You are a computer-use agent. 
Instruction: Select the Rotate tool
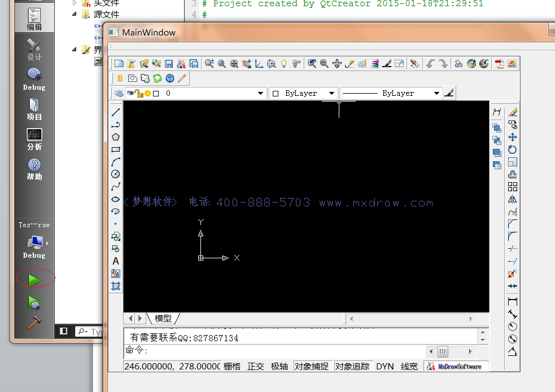513,149
